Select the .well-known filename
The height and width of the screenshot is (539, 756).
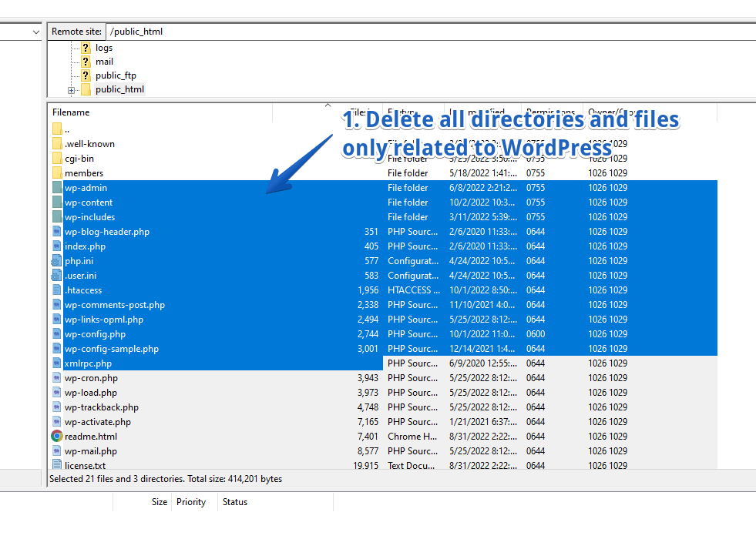point(89,144)
